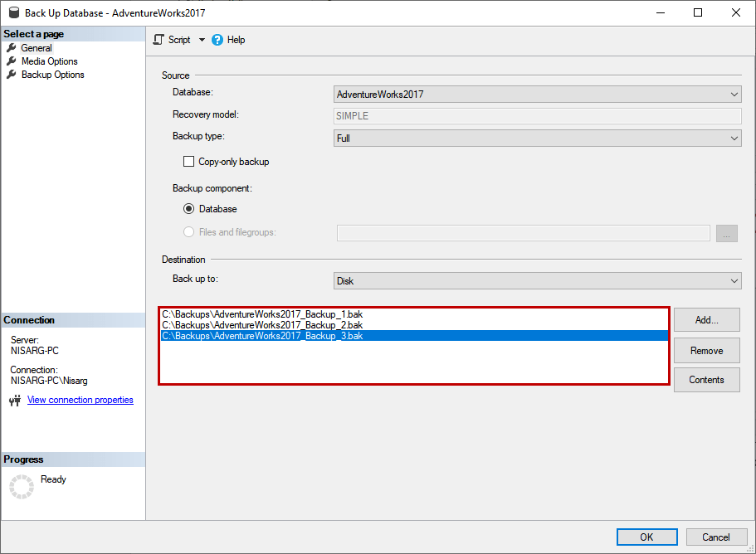Open the Backup type dropdown
Viewport: 756px width, 554px height.
pos(734,137)
